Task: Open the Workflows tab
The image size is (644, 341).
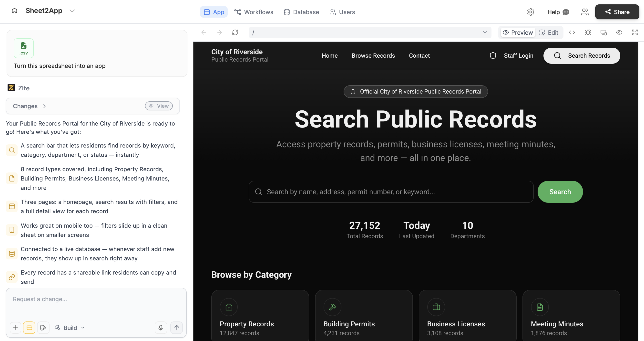Action: (x=254, y=12)
